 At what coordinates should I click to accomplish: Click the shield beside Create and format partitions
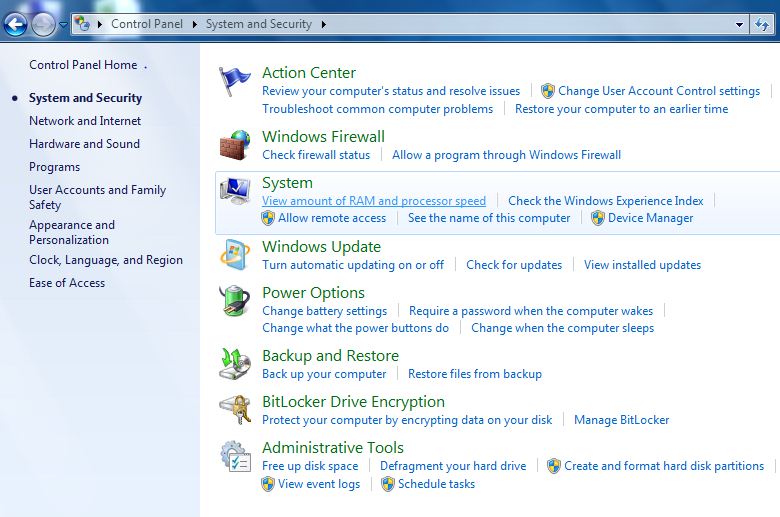tap(554, 466)
